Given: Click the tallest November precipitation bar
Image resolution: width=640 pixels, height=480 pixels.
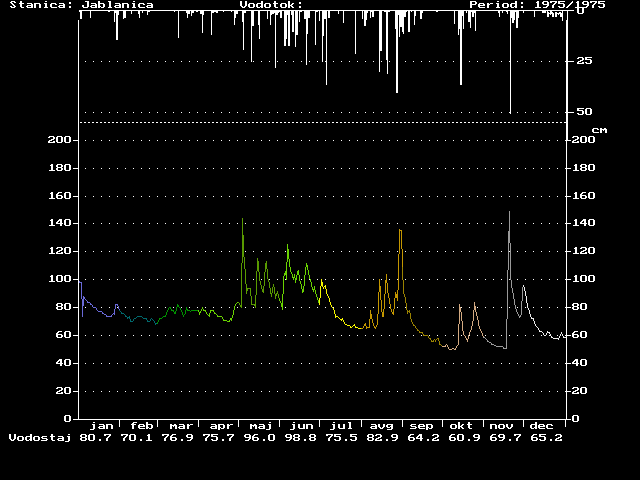Looking at the screenshot, I should [x=510, y=61].
